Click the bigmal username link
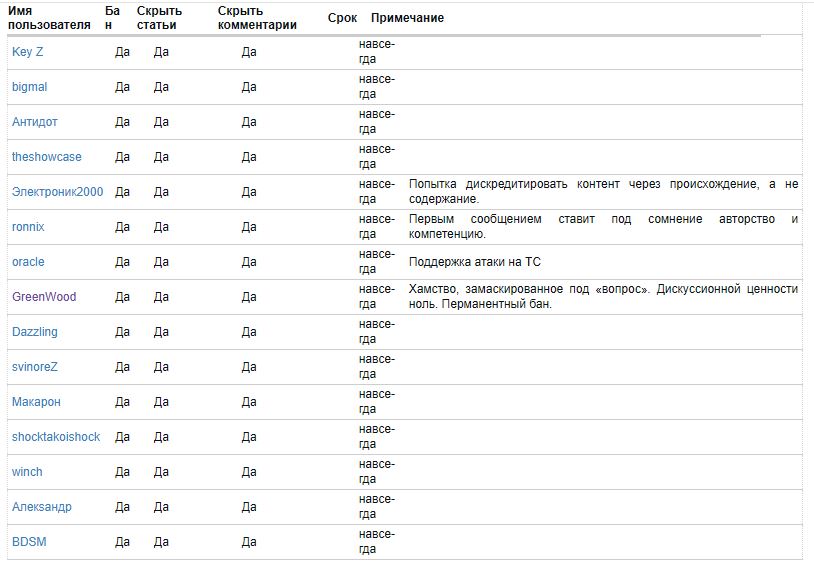814x587 pixels. click(30, 87)
